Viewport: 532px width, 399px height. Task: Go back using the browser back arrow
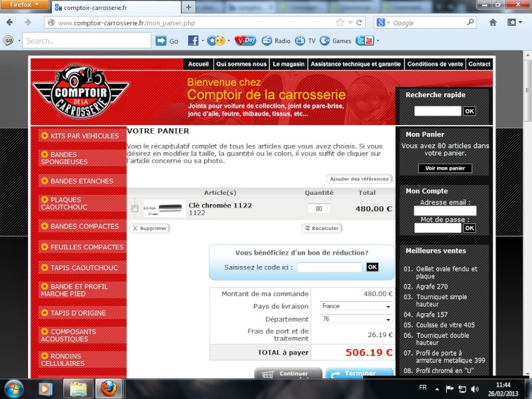[x=9, y=23]
